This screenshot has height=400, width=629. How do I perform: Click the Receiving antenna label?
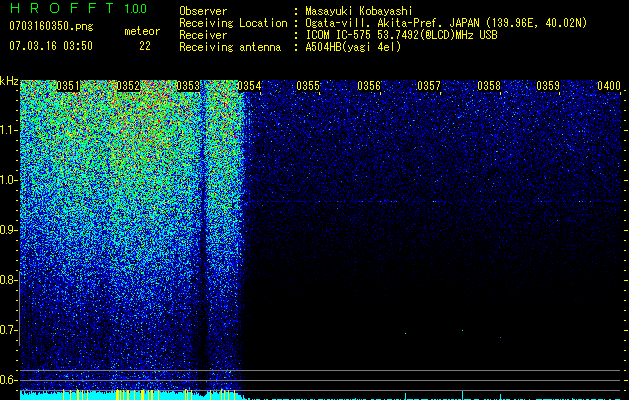coord(230,47)
